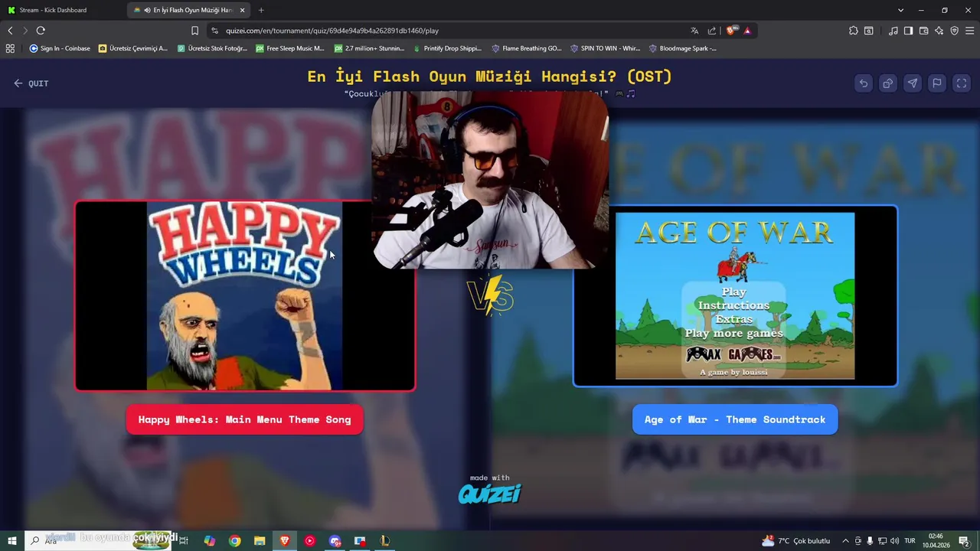Open the Brave Wallet icon
This screenshot has width=980, height=551.
pyautogui.click(x=923, y=31)
